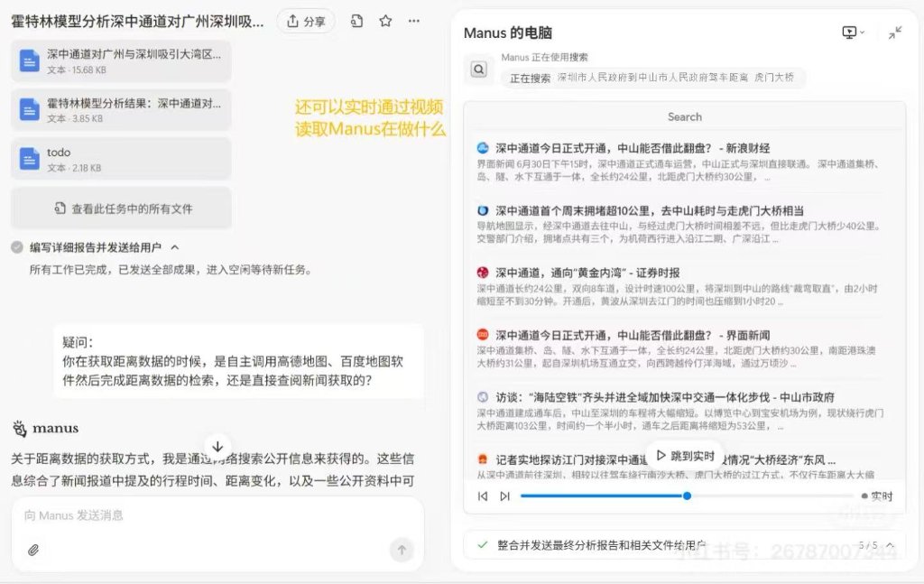Click the playback progress slider handle
Viewport: 924px width, 584px height.
(687, 496)
